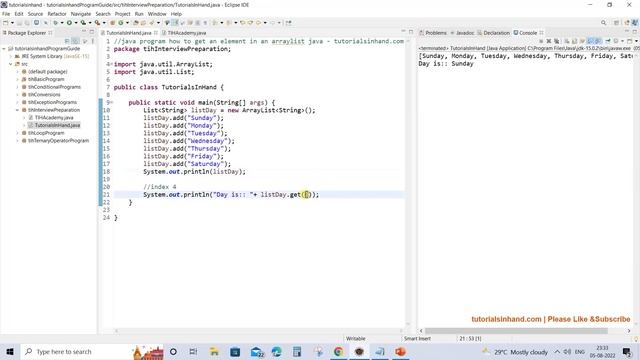Click the Terminate square icon in Console
Viewport: 640px width, 360px height.
[541, 41]
